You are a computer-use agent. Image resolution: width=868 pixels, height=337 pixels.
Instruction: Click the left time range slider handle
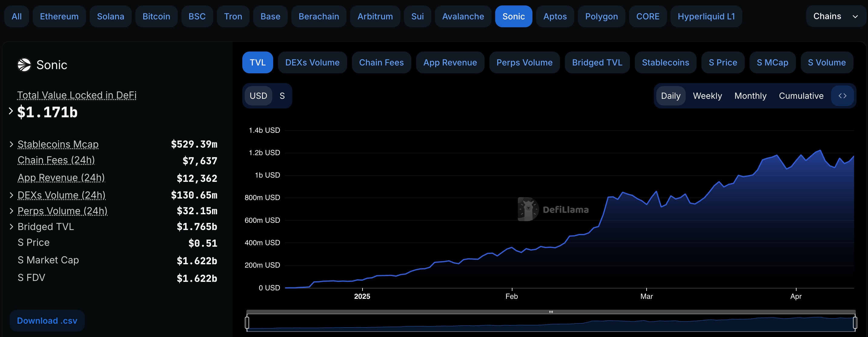pos(247,322)
